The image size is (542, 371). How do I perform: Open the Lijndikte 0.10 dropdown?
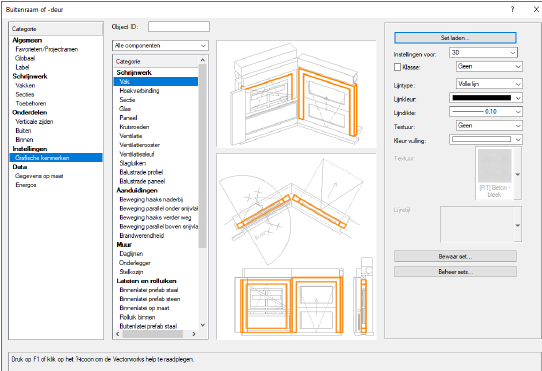485,112
